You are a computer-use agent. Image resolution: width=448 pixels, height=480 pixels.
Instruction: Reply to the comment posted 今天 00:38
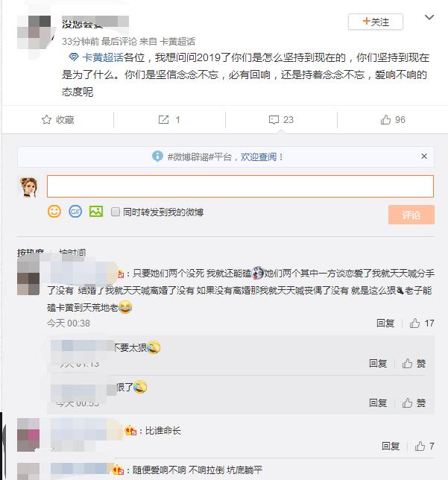pos(385,323)
